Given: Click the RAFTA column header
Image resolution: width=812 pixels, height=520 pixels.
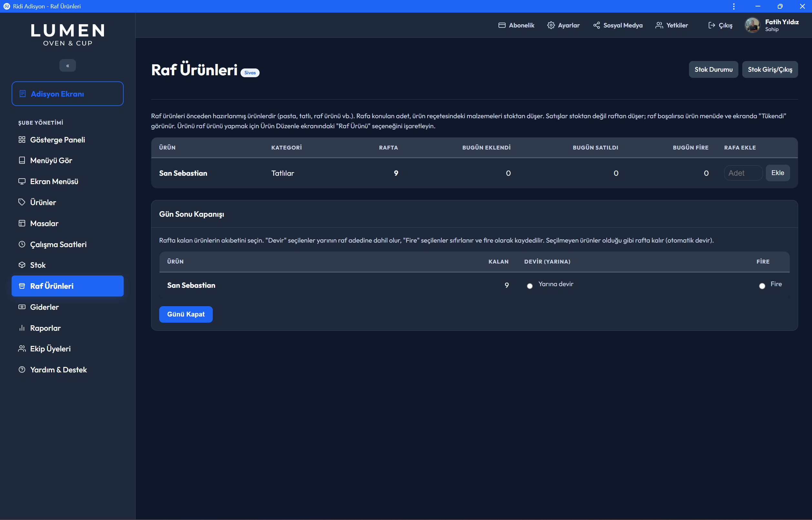Looking at the screenshot, I should (388, 148).
